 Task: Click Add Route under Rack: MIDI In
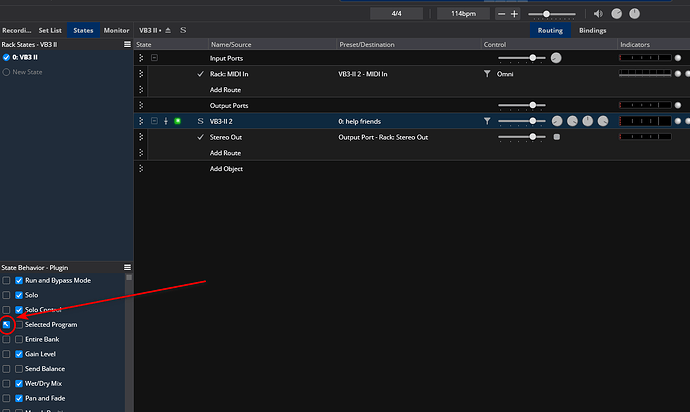[225, 90]
